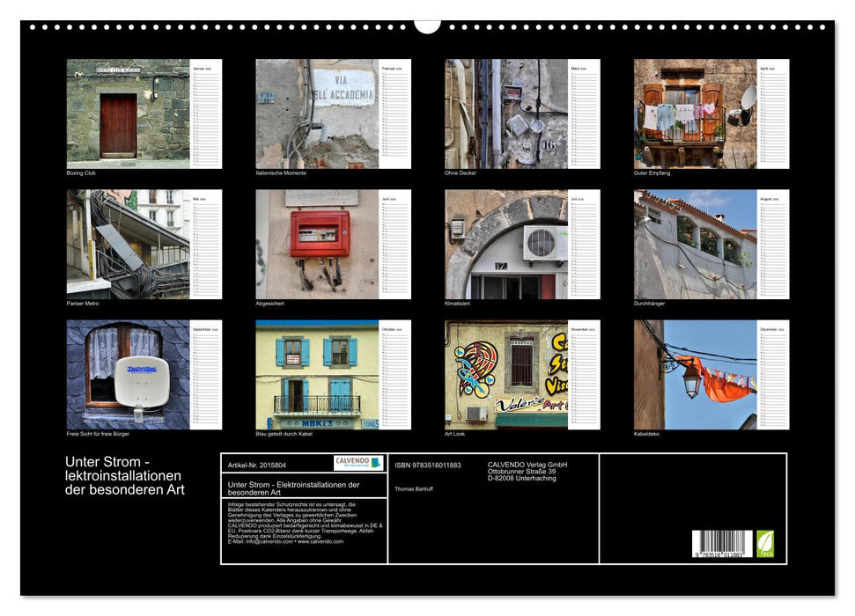Open the Ohne Deckel photo
The width and height of the screenshot is (855, 616).
pos(506,114)
